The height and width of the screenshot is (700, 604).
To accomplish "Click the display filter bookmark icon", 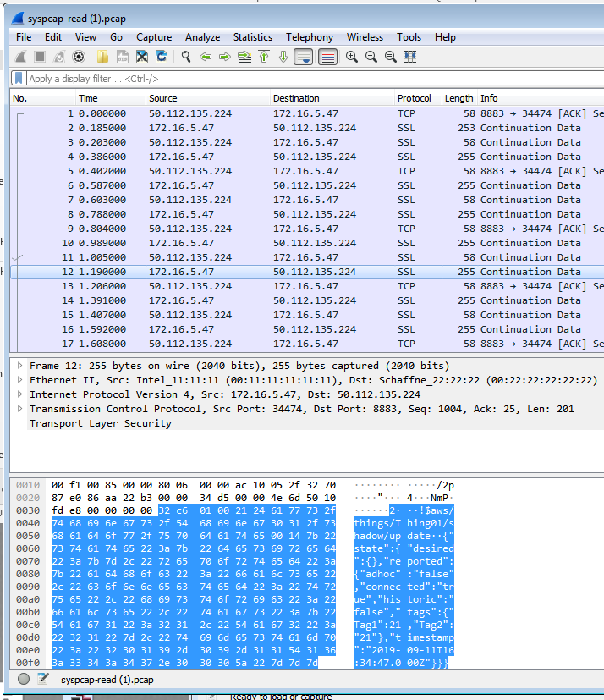I will (19, 79).
